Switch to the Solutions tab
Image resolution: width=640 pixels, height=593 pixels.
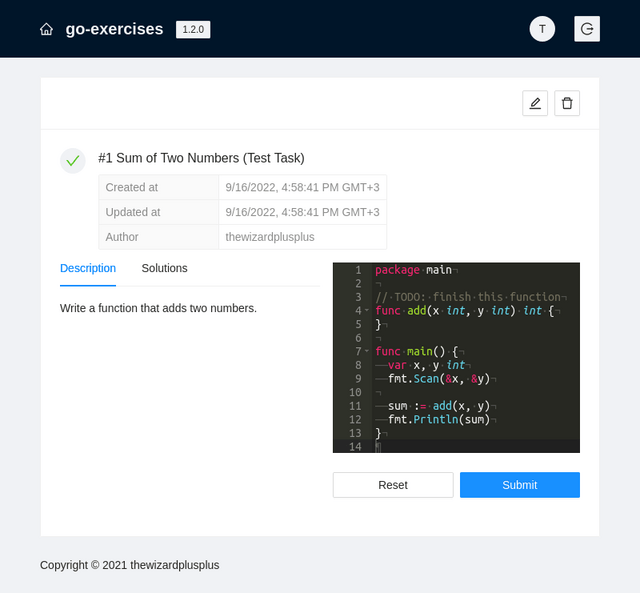tap(164, 268)
